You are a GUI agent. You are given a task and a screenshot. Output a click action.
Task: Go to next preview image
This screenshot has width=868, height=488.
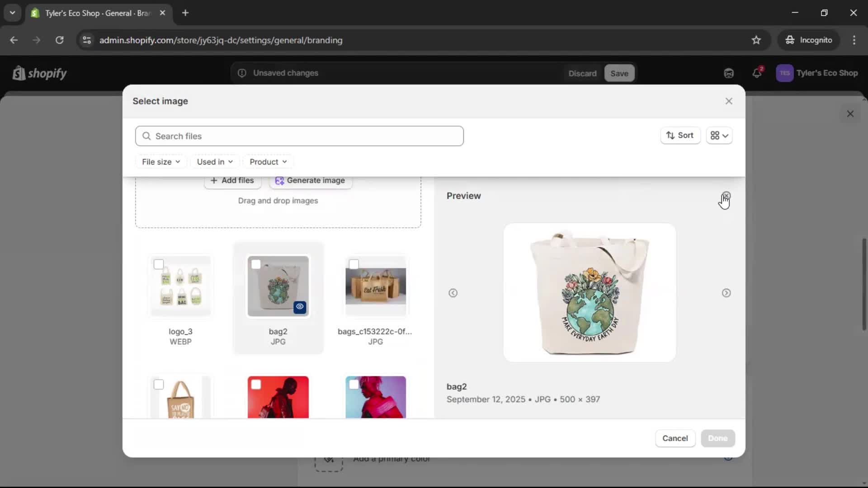tap(726, 293)
